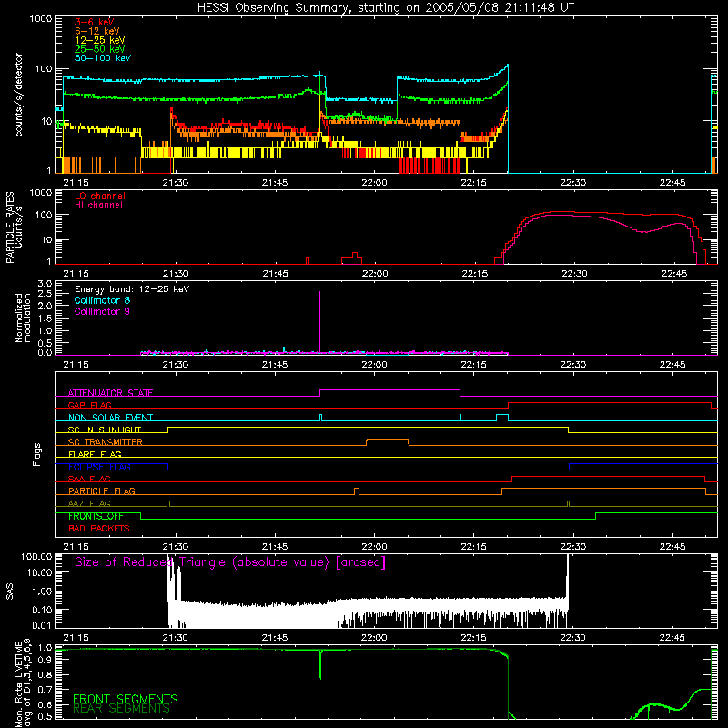Select the 25-50 keV legend entry
The width and height of the screenshot is (728, 728).
coord(100,49)
